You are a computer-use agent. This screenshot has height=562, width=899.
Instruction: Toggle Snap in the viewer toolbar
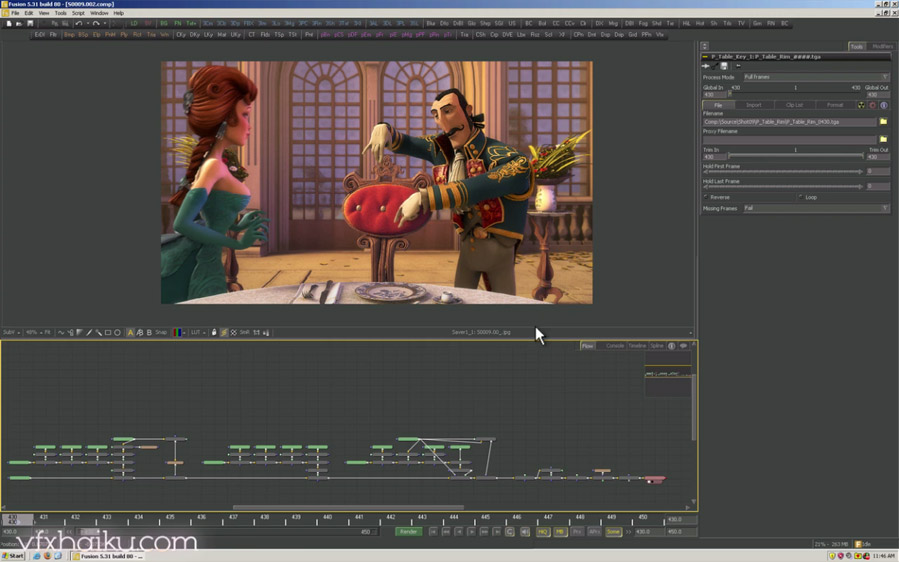(161, 332)
